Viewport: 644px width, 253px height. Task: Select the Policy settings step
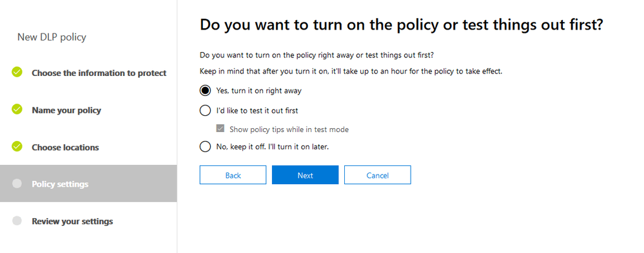click(88, 183)
